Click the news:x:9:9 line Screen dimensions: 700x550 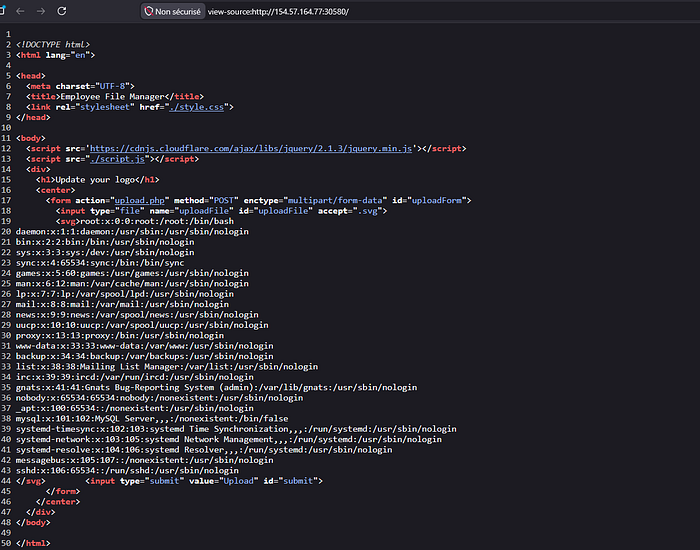click(137, 315)
